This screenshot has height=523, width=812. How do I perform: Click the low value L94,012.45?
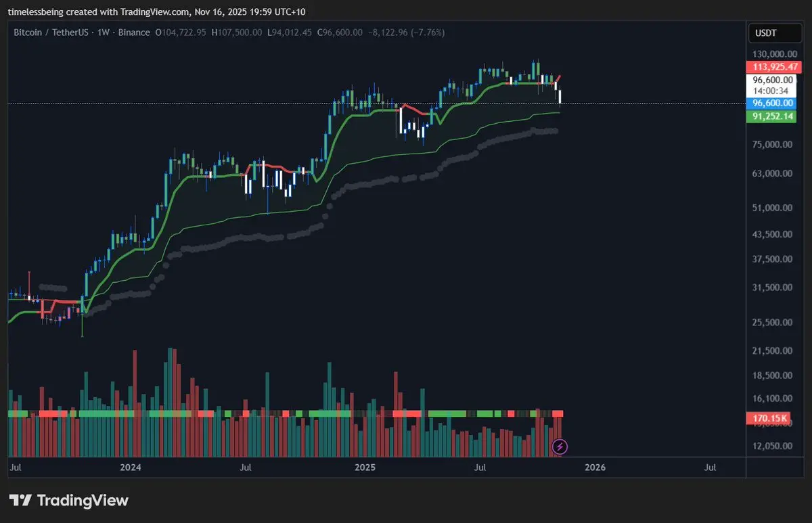click(x=289, y=32)
